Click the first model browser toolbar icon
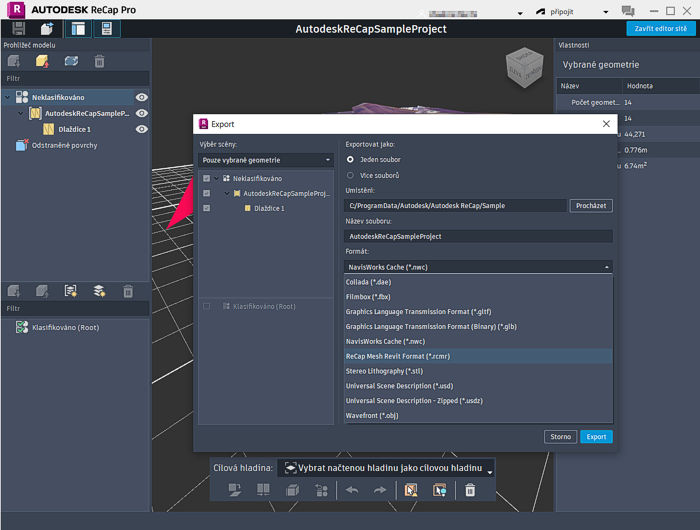 tap(14, 61)
